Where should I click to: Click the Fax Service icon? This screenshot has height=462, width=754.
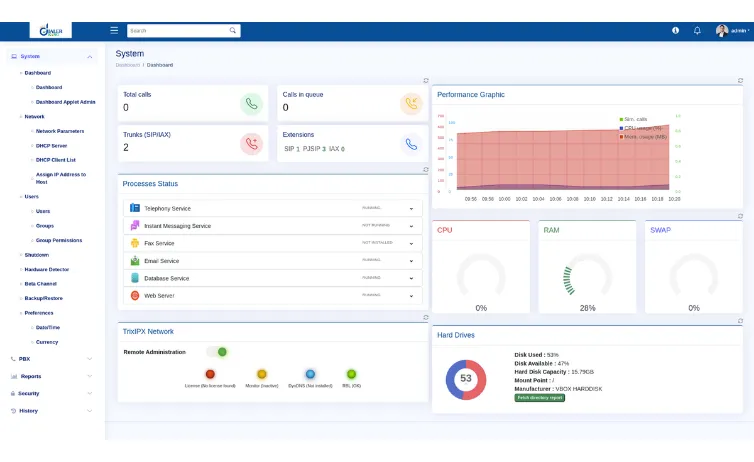(x=135, y=243)
